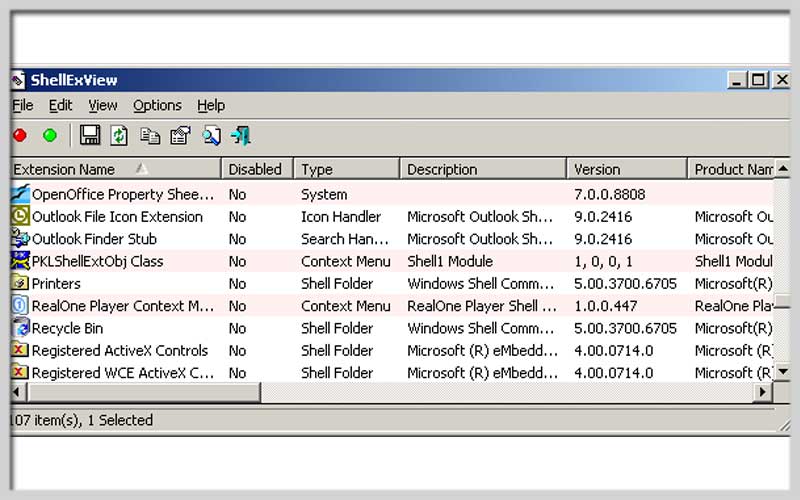Click the Registered WCE ActiveX row icon

(x=20, y=372)
